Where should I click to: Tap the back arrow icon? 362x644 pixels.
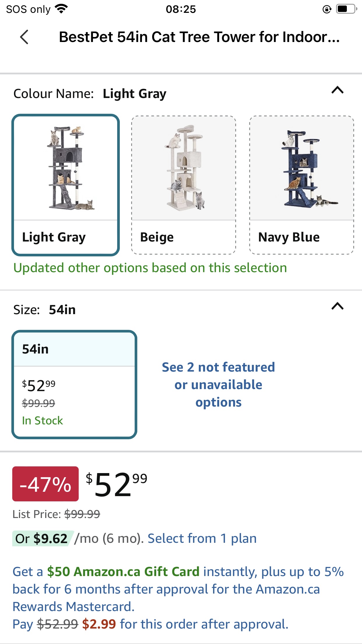24,37
